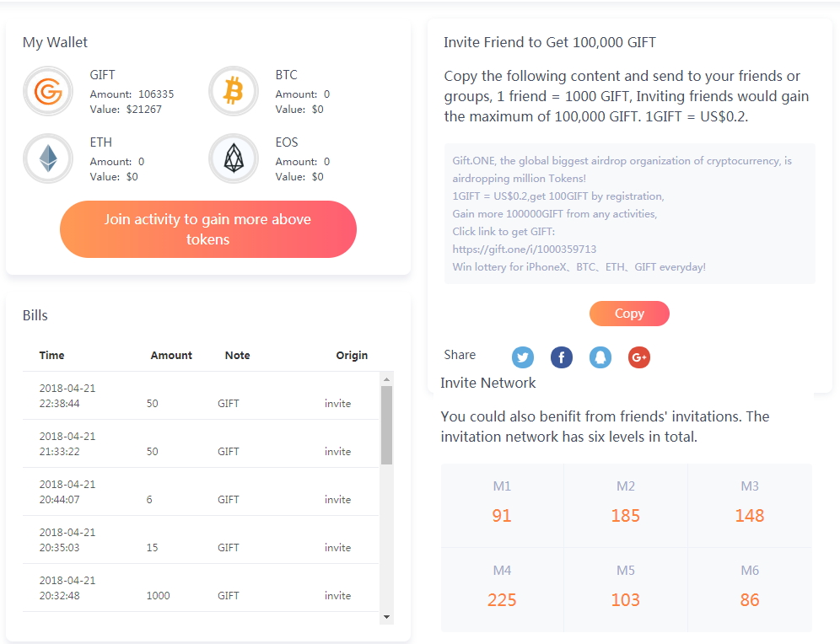The width and height of the screenshot is (840, 644).
Task: Click the 22:38:44 bill row
Action: tap(201, 395)
